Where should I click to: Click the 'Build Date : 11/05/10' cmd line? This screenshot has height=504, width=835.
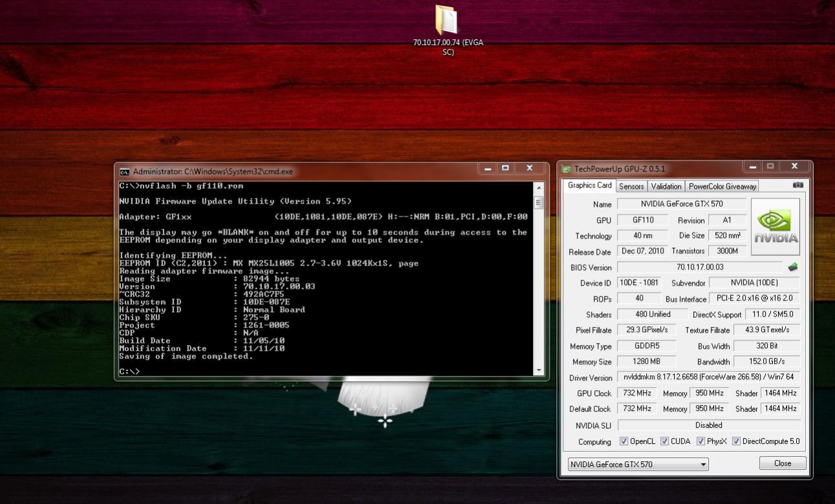(202, 341)
